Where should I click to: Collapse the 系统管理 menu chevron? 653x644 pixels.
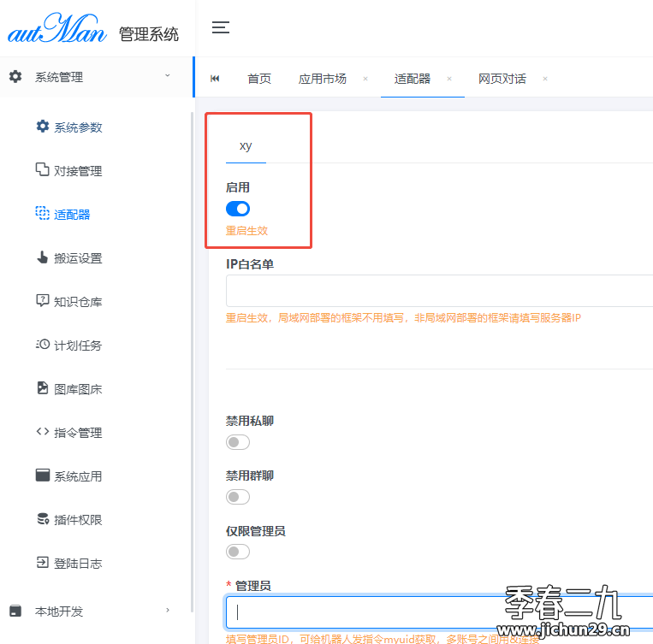[x=168, y=76]
